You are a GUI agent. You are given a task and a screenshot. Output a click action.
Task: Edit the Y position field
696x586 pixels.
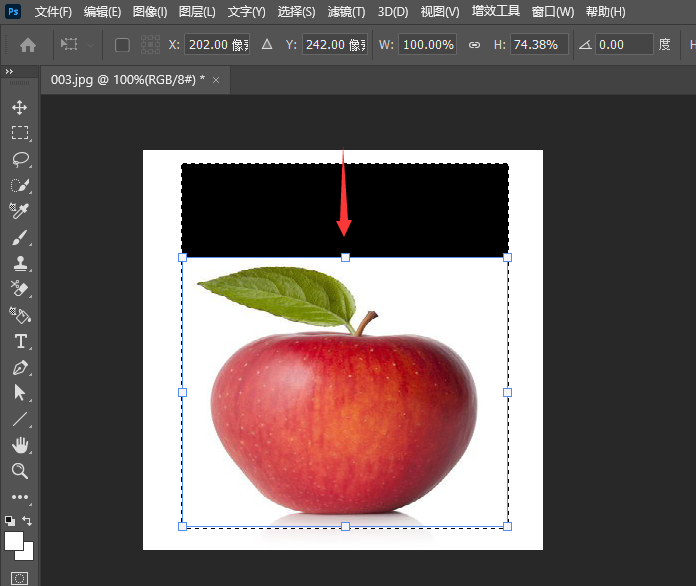(x=335, y=44)
